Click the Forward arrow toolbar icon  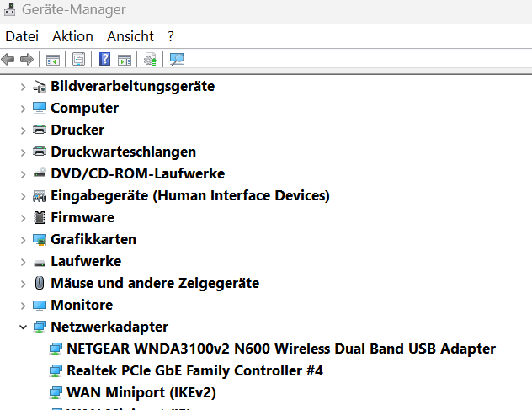pyautogui.click(x=26, y=60)
